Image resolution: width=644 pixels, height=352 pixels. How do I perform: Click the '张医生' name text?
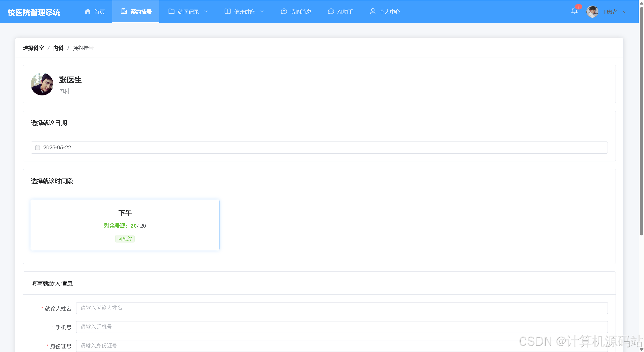70,80
